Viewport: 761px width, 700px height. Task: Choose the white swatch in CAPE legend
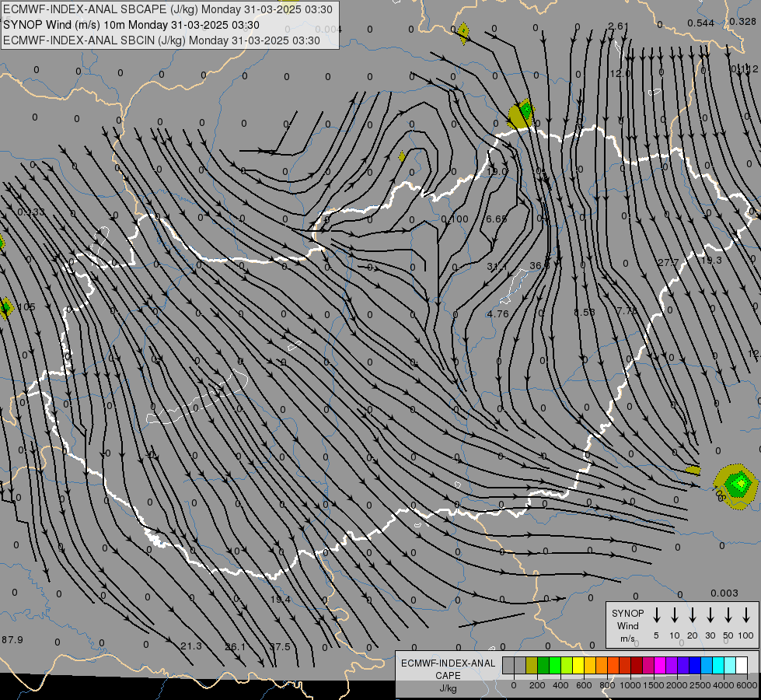[742, 666]
